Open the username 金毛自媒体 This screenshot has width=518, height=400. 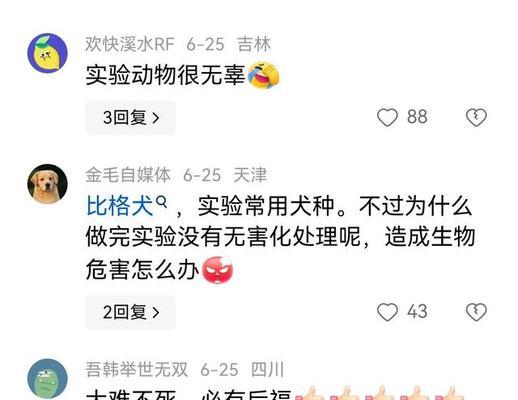[128, 175]
